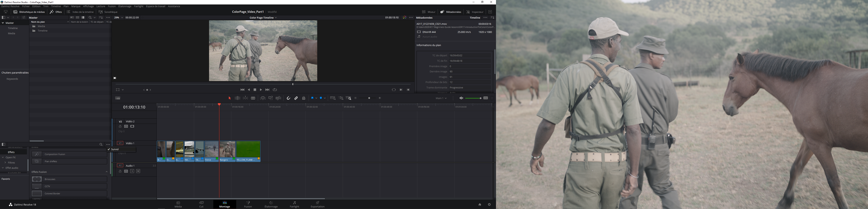The height and width of the screenshot is (209, 868).
Task: Select the arrow Selection mode tool
Action: 230,98
